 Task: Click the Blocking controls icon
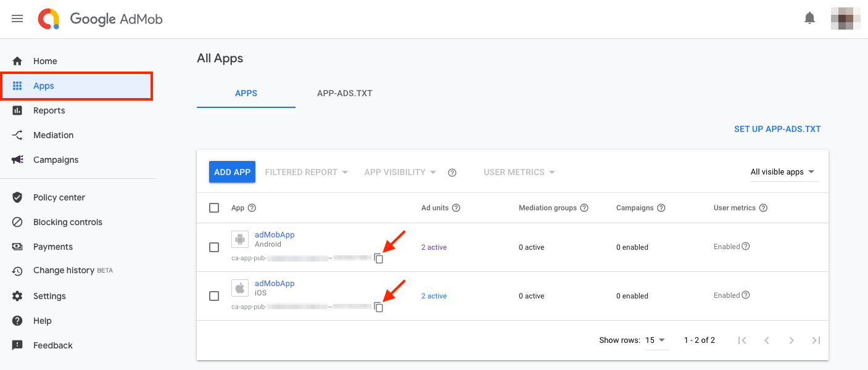(17, 222)
